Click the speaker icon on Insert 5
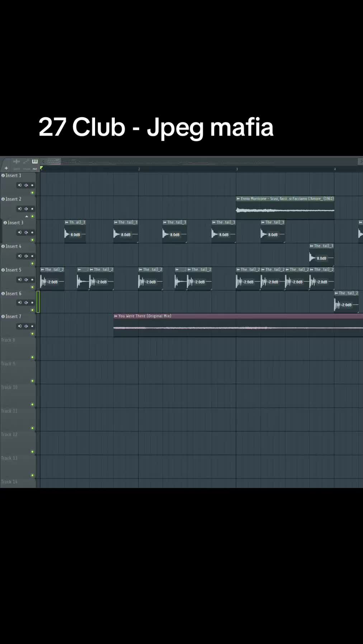 click(26, 280)
